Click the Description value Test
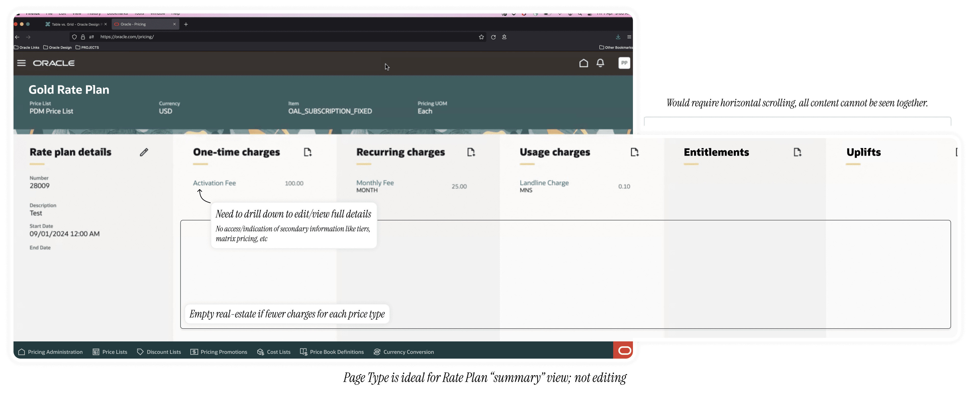This screenshot has height=396, width=980. click(36, 213)
